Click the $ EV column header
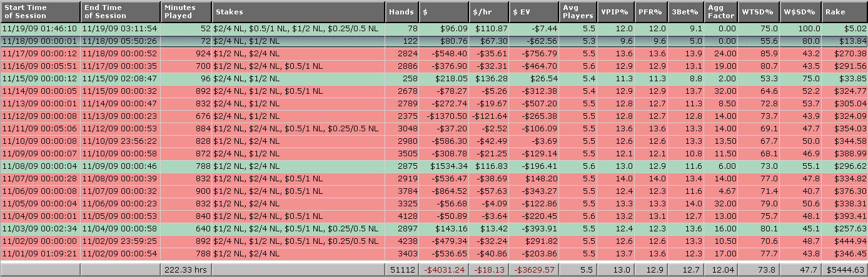868x277 pixels. tap(533, 11)
